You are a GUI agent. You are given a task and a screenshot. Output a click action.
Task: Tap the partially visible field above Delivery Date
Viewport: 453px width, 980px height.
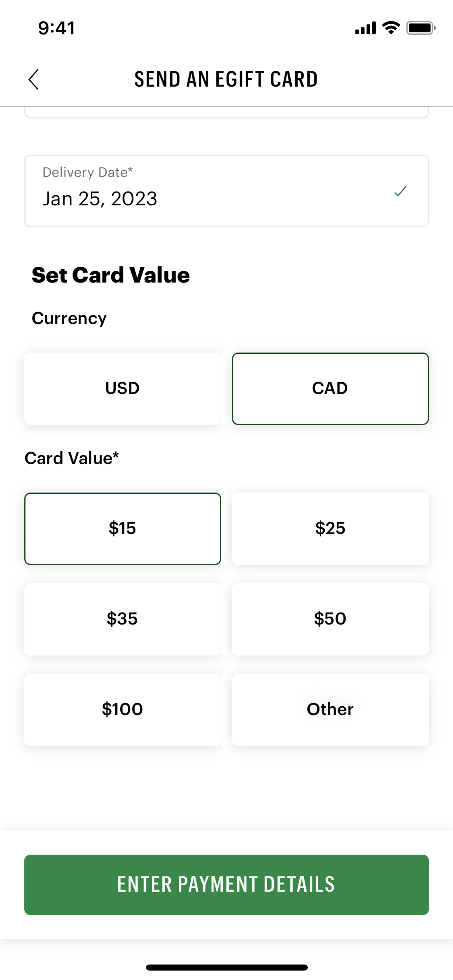[226, 112]
